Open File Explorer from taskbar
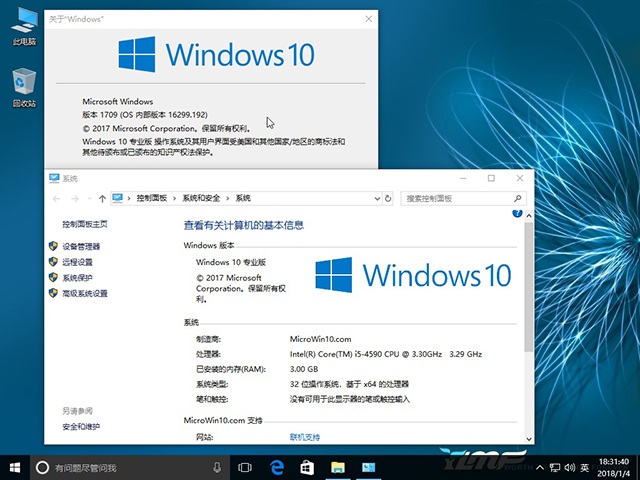The width and height of the screenshot is (640, 480). tap(338, 467)
